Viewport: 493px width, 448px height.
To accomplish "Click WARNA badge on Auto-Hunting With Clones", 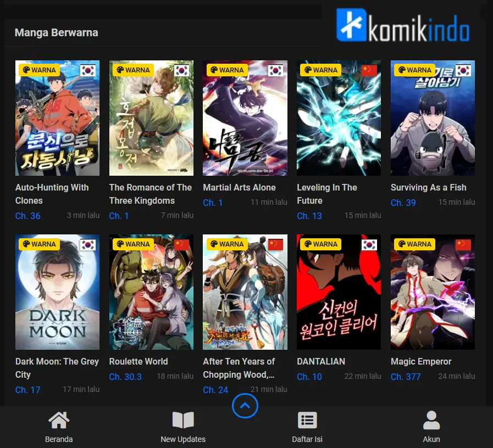I will [x=39, y=70].
